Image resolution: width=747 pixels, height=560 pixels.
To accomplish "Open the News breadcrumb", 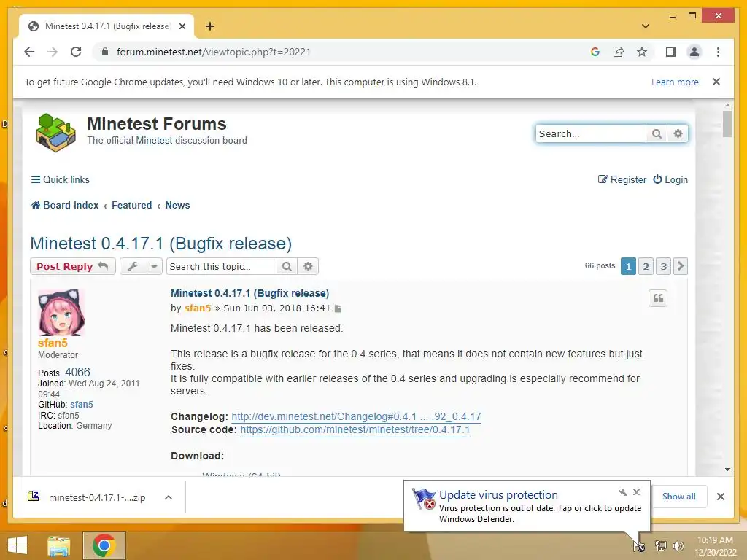I will [x=177, y=205].
